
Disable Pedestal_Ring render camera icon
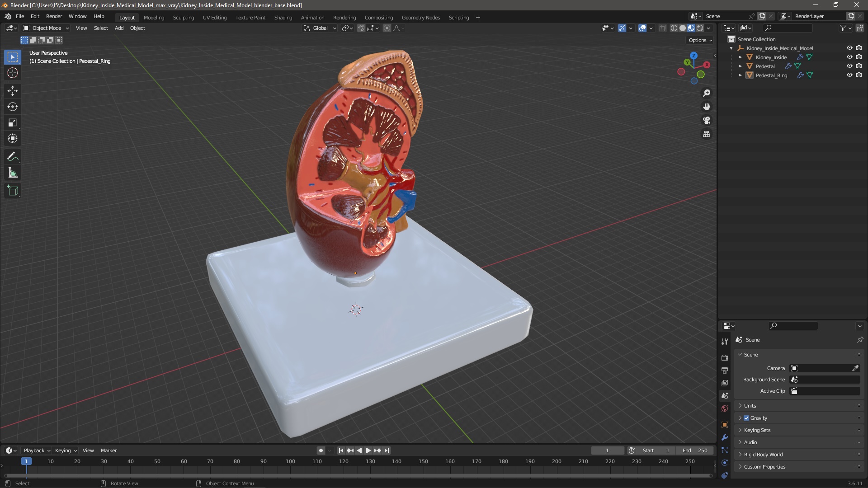click(x=859, y=75)
